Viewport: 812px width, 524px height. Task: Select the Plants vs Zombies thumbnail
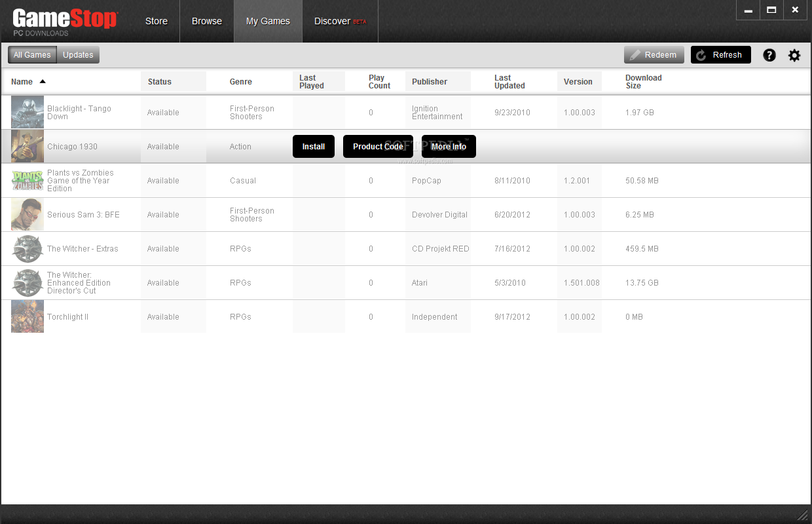pyautogui.click(x=28, y=181)
